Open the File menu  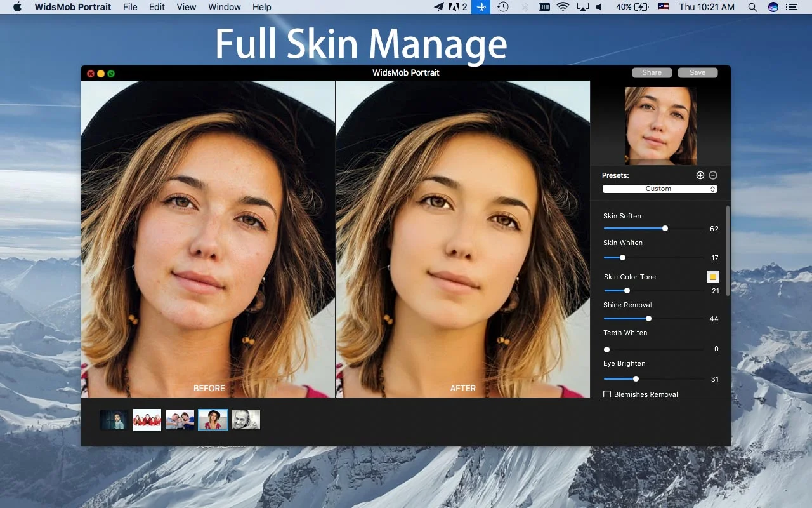click(x=130, y=7)
